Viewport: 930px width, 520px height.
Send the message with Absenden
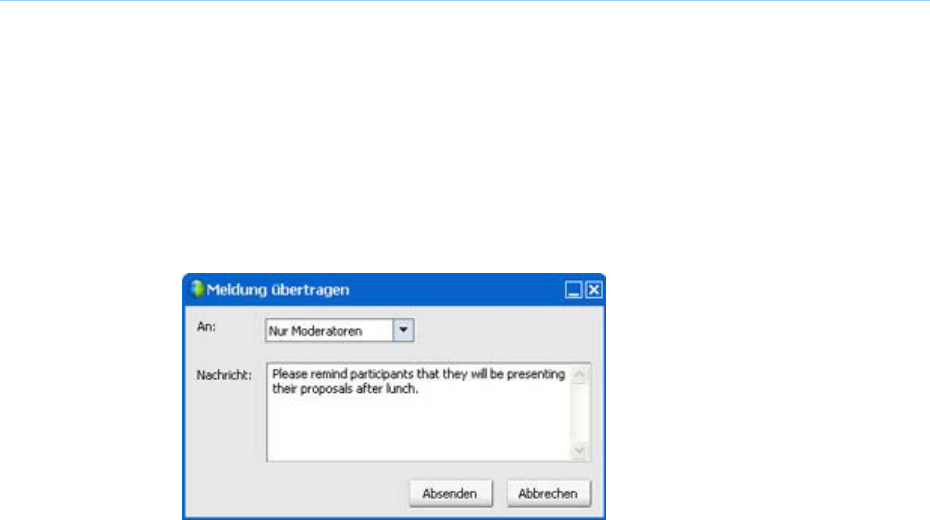click(x=450, y=493)
